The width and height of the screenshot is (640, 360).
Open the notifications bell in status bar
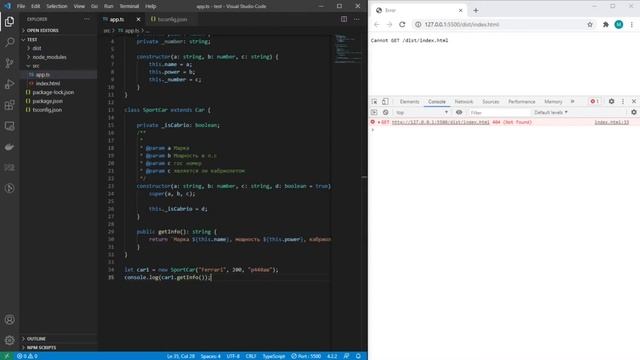click(x=358, y=356)
